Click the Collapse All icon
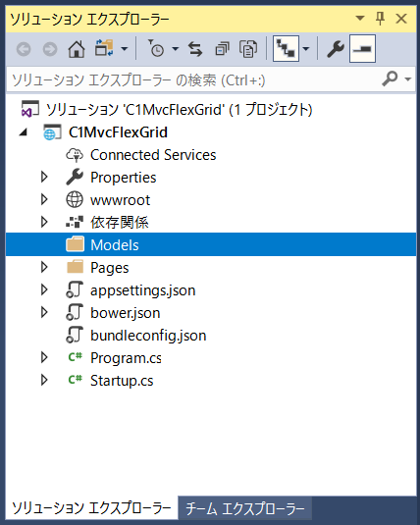Screen dimensions: 420x525 [x=222, y=49]
